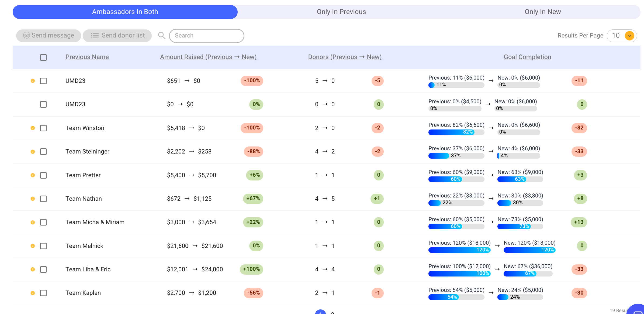Check the Team Micha & Miriam row checkbox

(43, 222)
